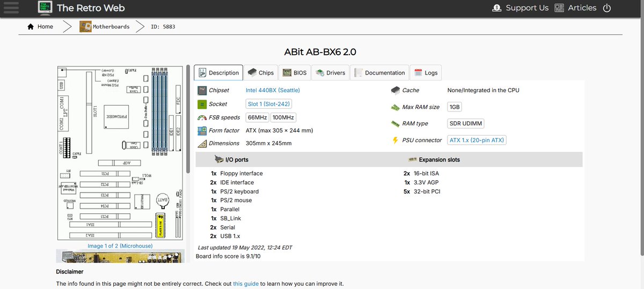
Task: Click the ABit AB-BX6 2.0 title
Action: 320,52
